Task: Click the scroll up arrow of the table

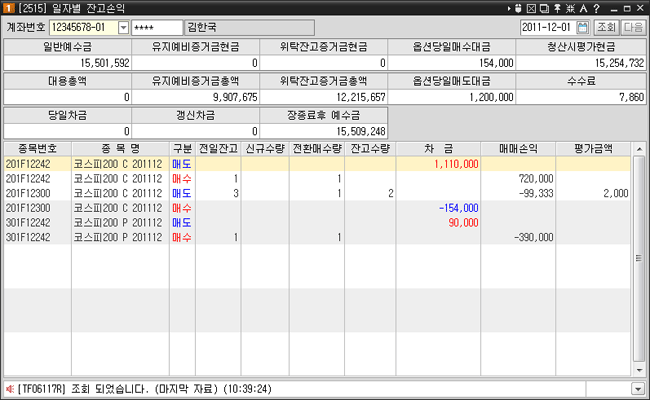Action: coord(639,149)
